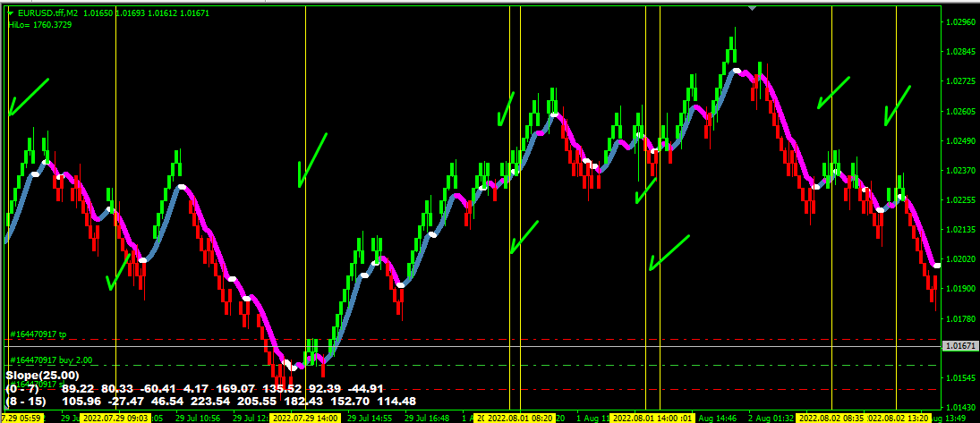Click the 2022.07.29 14:00 time marker

[x=305, y=418]
